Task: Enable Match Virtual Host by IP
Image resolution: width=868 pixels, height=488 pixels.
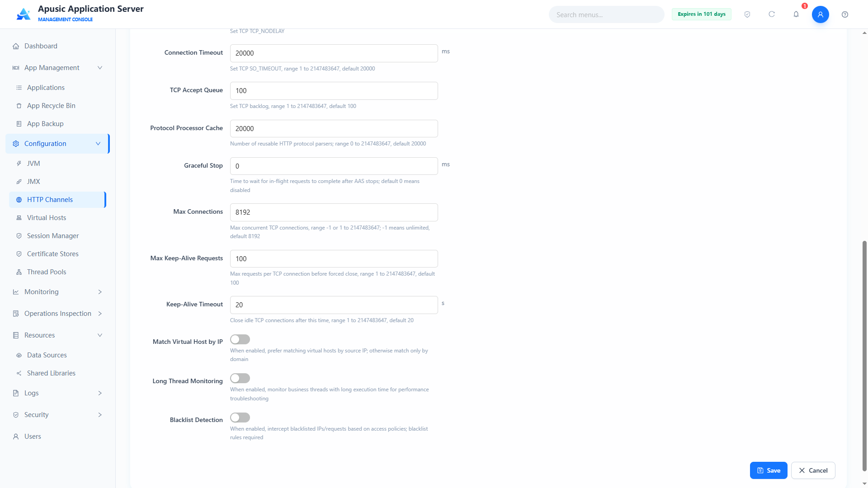Action: coord(240,339)
